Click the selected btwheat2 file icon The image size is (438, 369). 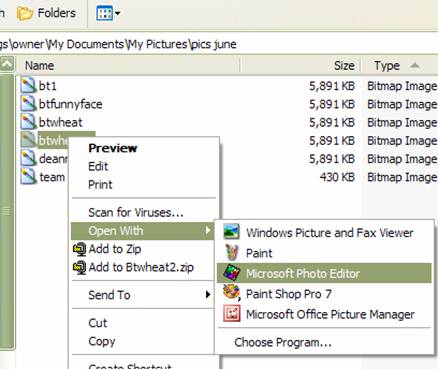coord(28,140)
